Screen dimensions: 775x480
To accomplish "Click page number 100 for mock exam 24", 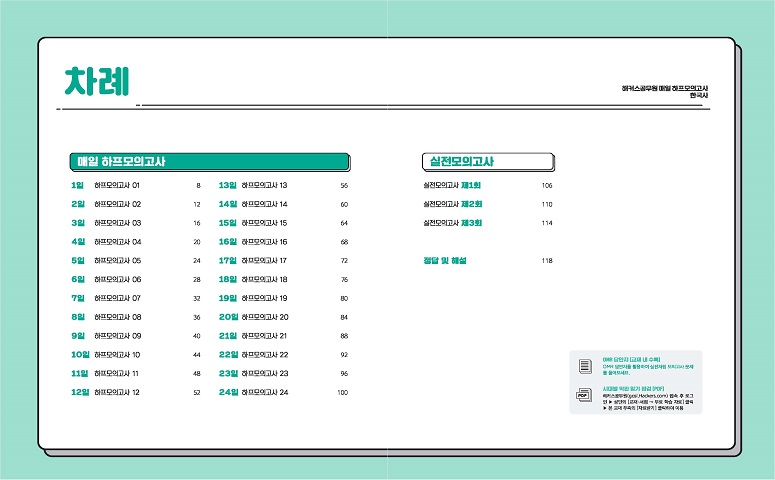I will 342,393.
